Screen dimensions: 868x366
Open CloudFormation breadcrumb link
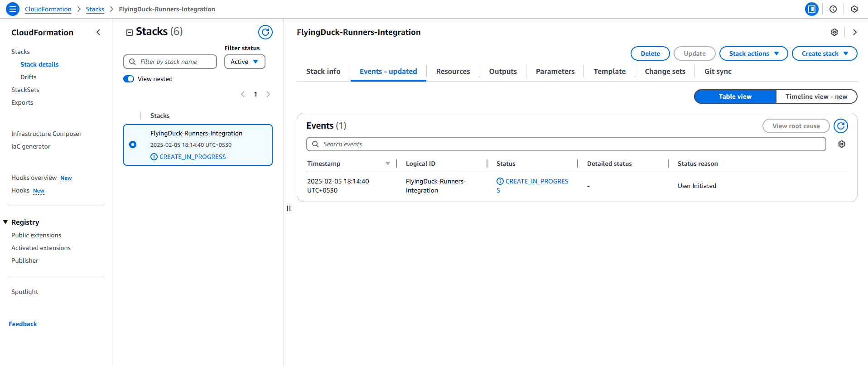[48, 9]
